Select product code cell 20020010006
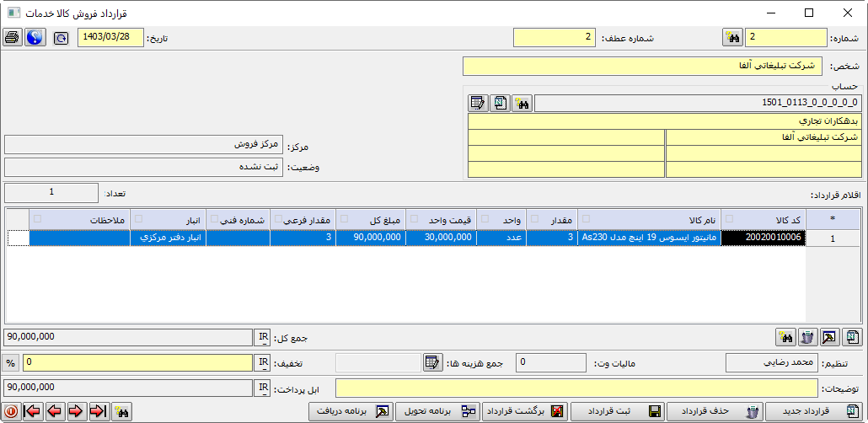Viewport: 868px width, 423px height. (x=764, y=238)
